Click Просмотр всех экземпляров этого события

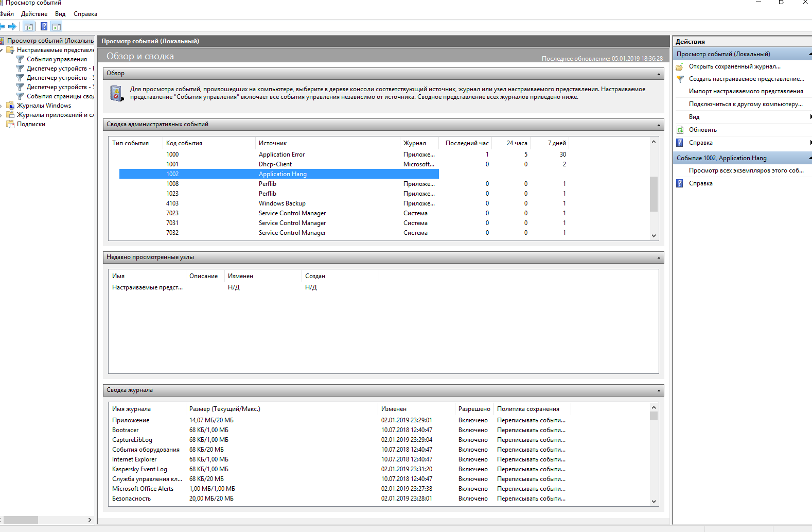(x=746, y=170)
